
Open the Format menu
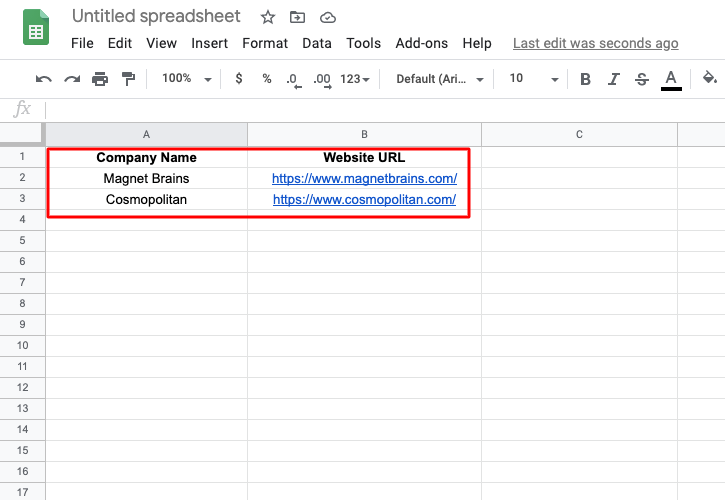coord(265,43)
